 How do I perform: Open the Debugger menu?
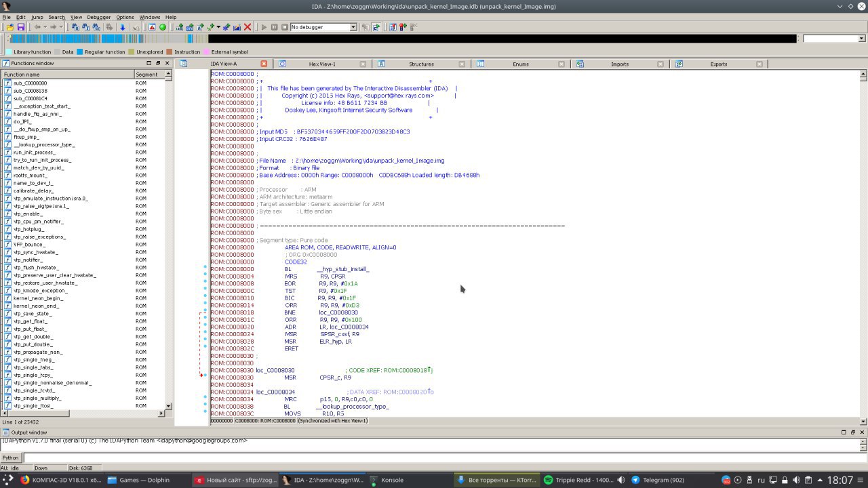(99, 17)
